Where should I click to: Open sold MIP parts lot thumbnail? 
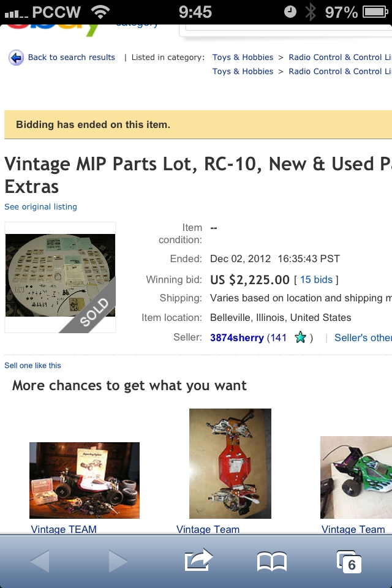[60, 277]
